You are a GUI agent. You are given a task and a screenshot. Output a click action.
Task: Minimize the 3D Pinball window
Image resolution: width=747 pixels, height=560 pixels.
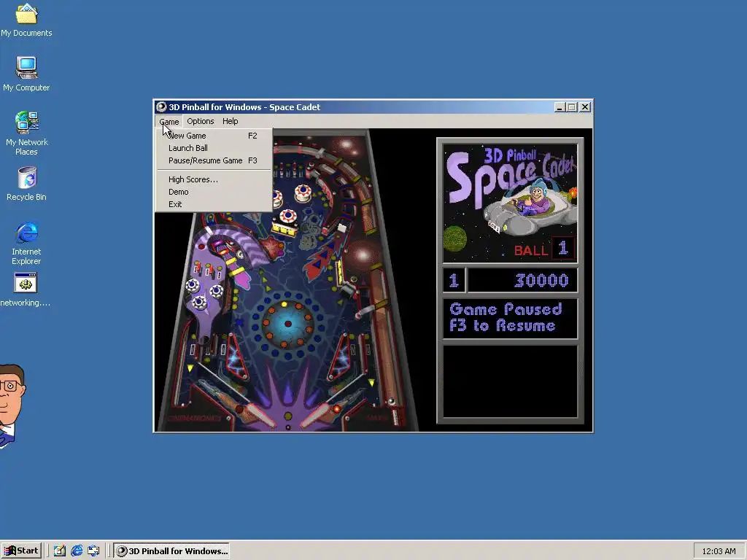pos(560,107)
